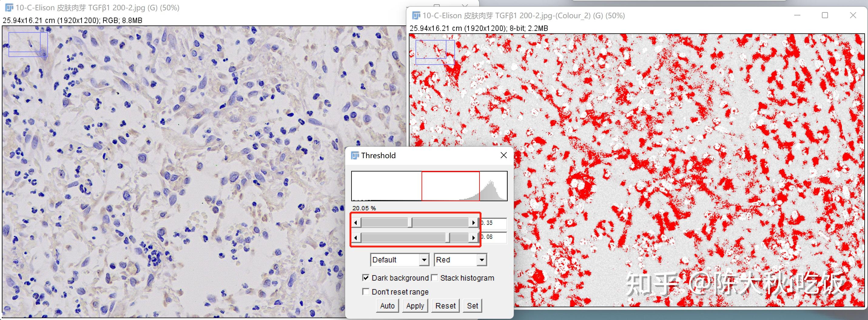Click the Reset button in Threshold dialog

(446, 306)
